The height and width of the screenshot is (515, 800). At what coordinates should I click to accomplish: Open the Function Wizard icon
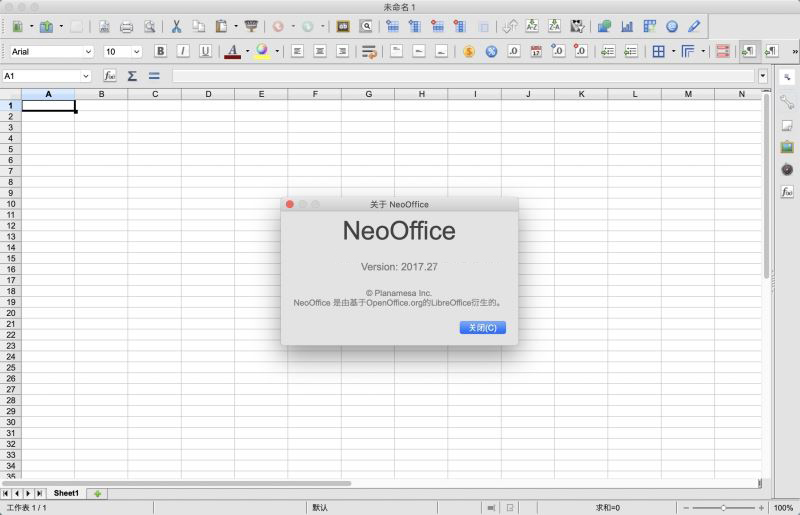[x=110, y=76]
